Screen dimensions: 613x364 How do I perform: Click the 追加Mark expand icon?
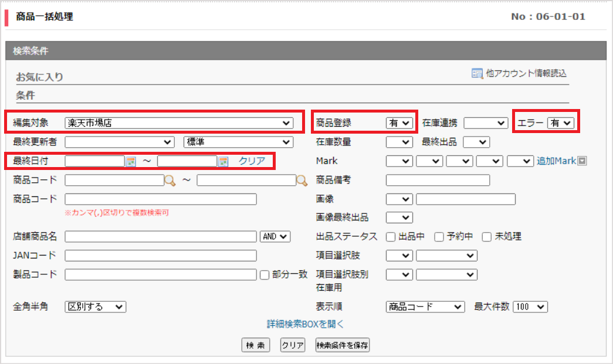[x=582, y=161]
